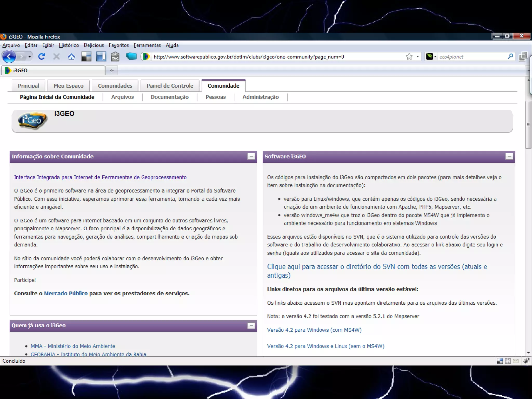Open Versão 4.2 para Windows (com MS4W) link

(314, 330)
